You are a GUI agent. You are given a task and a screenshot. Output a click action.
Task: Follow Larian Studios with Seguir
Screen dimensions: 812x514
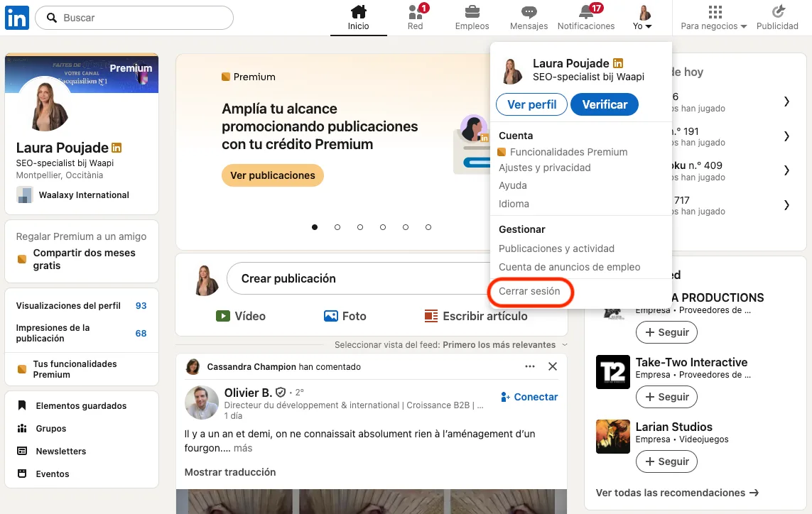tap(666, 461)
